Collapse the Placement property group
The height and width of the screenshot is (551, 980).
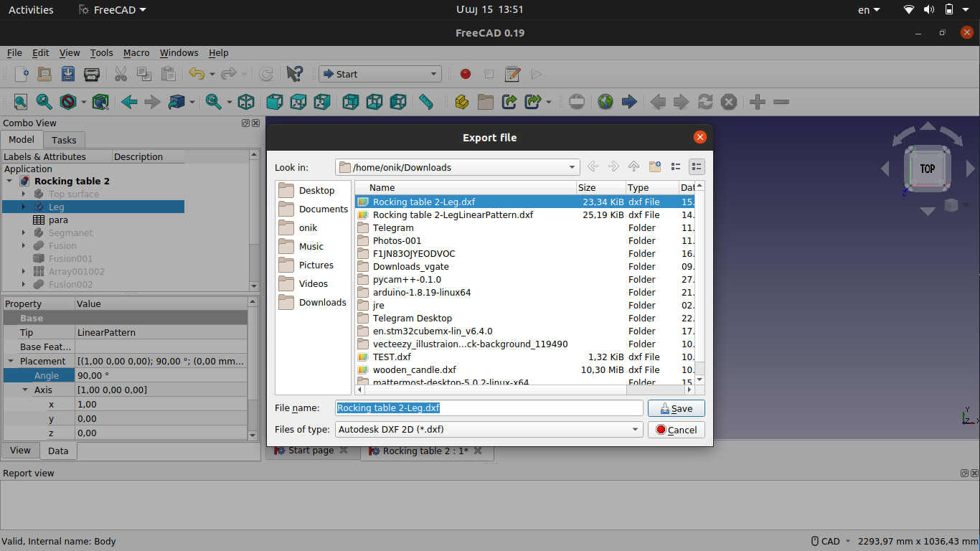[x=11, y=361]
